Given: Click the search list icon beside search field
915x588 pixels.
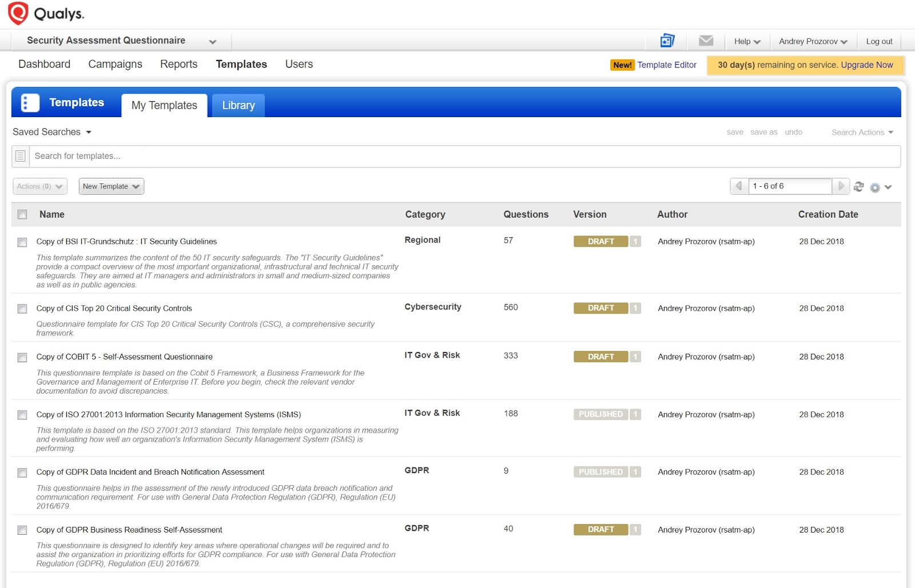Looking at the screenshot, I should (21, 156).
